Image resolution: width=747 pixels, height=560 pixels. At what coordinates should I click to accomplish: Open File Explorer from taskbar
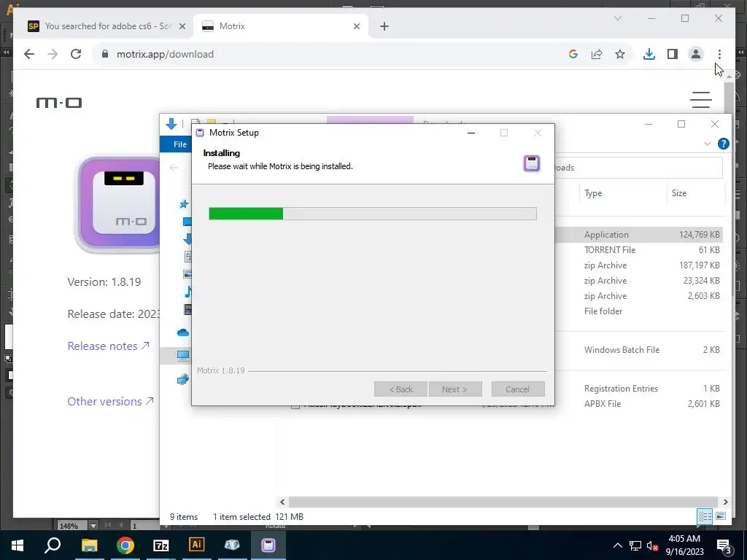(89, 545)
